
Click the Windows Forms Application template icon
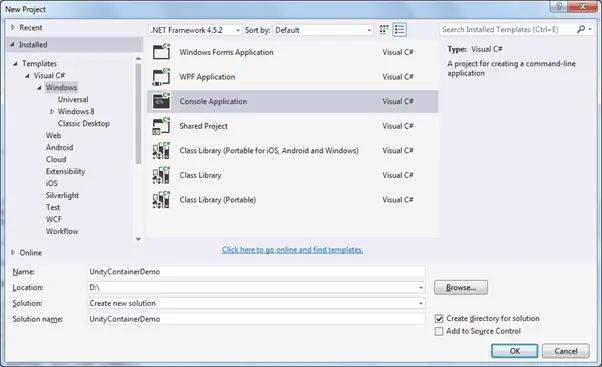click(x=161, y=51)
